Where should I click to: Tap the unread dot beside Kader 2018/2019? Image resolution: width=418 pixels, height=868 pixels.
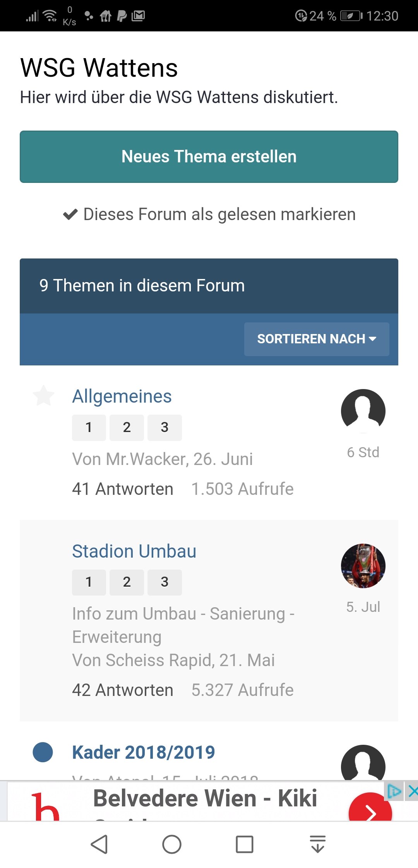click(x=43, y=752)
